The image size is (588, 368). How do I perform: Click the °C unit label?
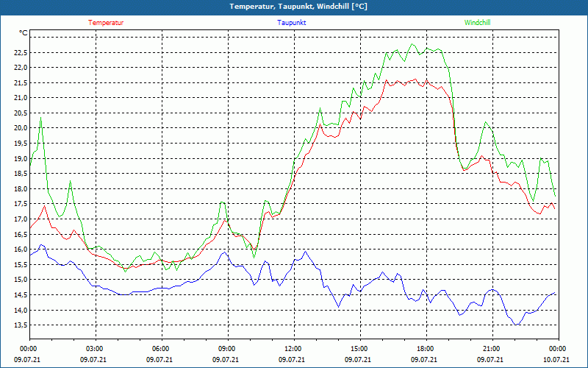click(x=24, y=33)
